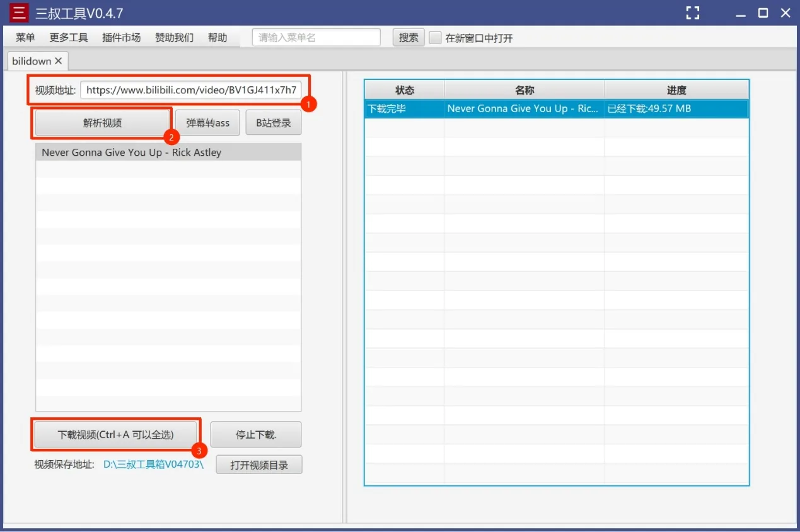
Task: Close the 三叔工具 window
Action: click(786, 13)
